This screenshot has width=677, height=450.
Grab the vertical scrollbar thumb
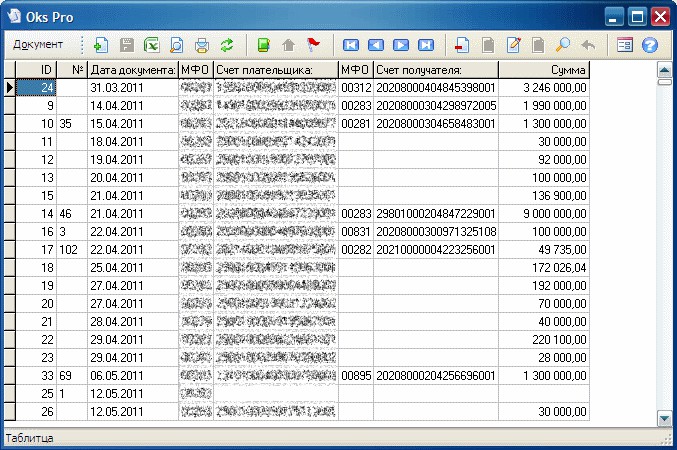click(x=664, y=82)
